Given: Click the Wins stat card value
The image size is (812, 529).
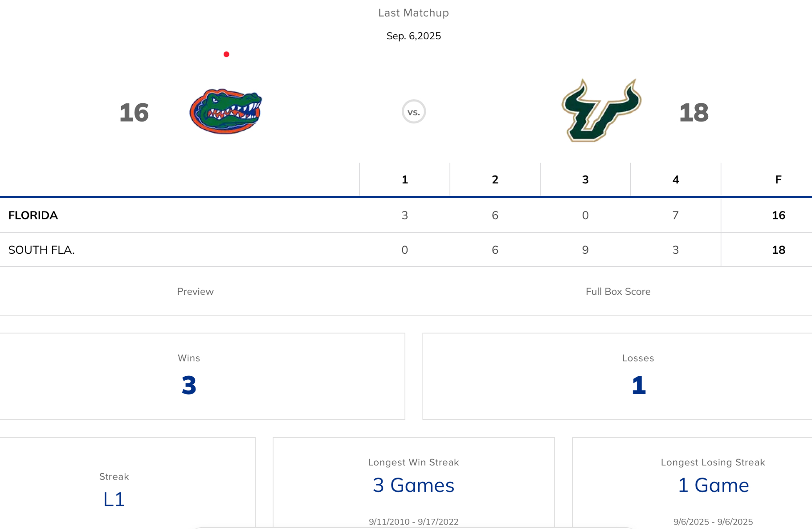Looking at the screenshot, I should point(189,385).
